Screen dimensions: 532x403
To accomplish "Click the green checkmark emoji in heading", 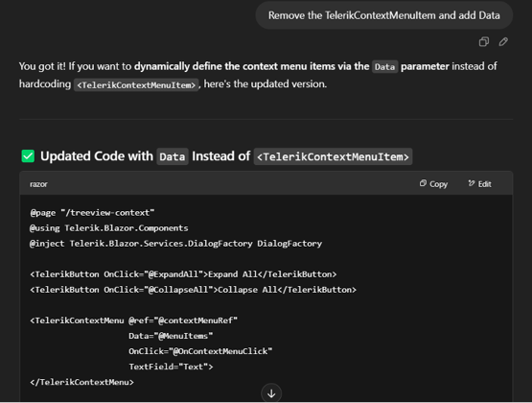I will (x=28, y=156).
